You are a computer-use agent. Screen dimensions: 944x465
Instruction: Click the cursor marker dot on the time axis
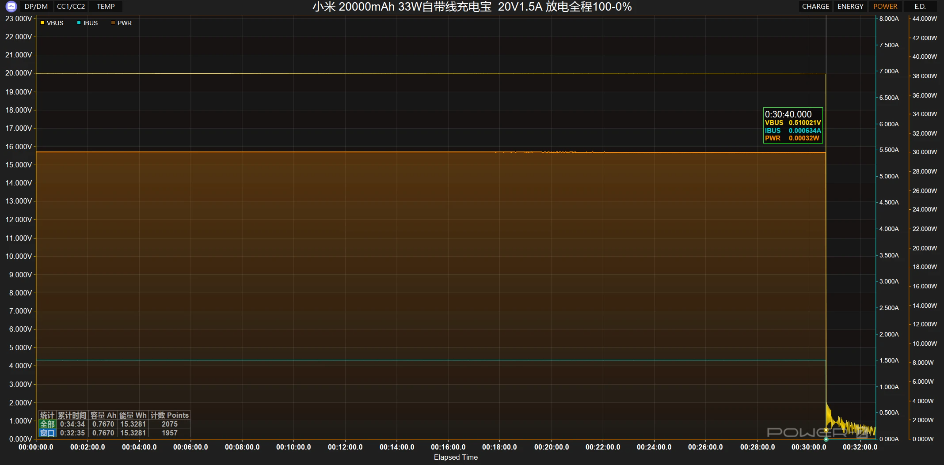click(825, 439)
